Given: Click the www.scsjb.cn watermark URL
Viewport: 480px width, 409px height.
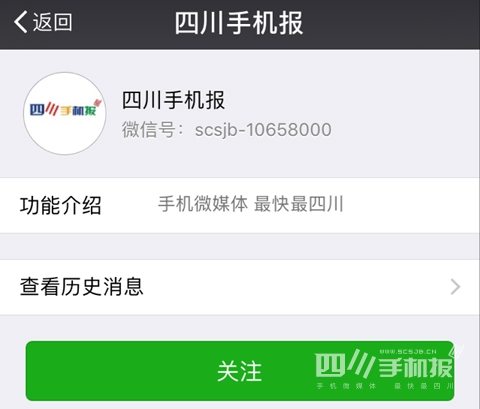Looking at the screenshot, I should pos(408,351).
